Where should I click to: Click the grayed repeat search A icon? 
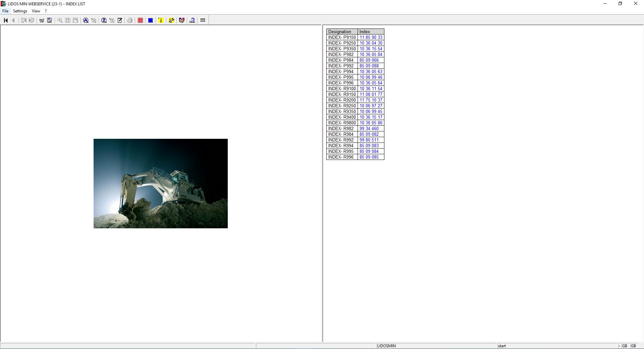(x=94, y=20)
